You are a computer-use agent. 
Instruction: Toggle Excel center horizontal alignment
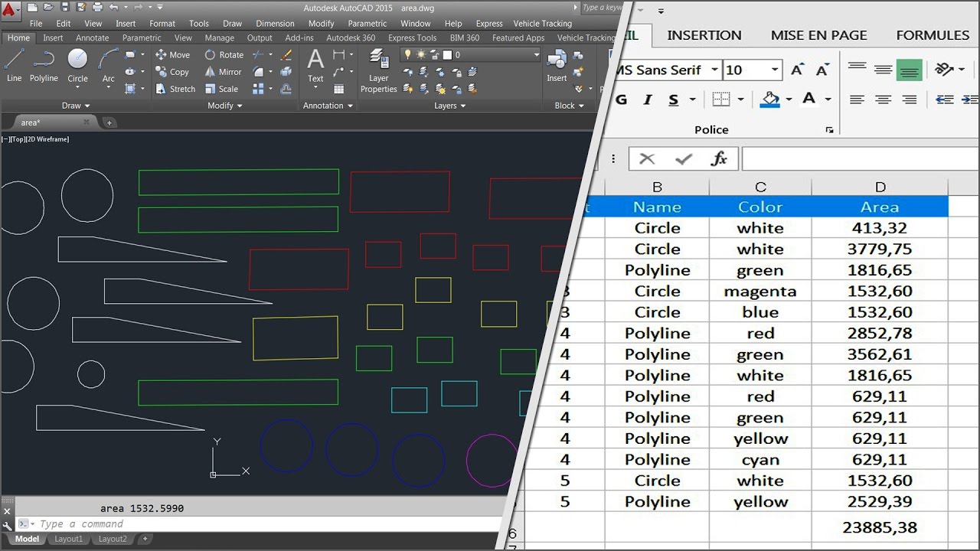pos(884,99)
